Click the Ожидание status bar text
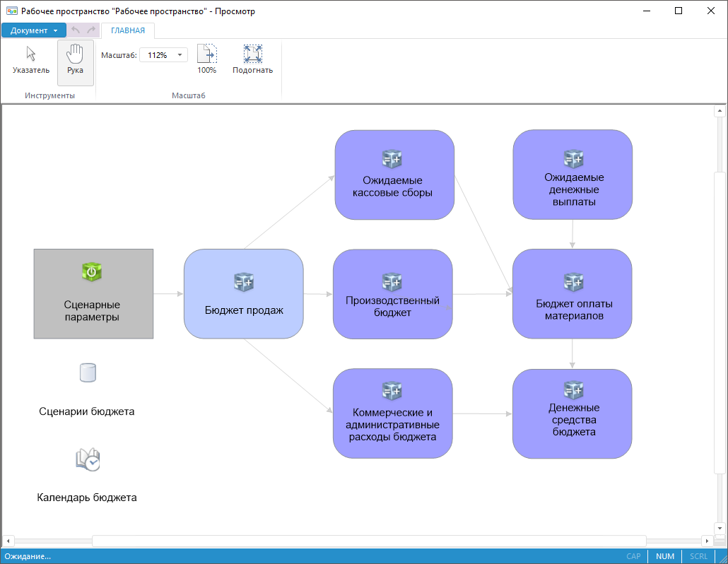Image resolution: width=728 pixels, height=564 pixels. tap(28, 556)
